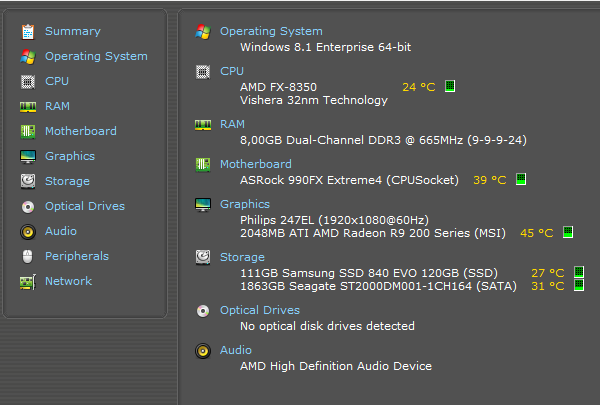This screenshot has width=600, height=405.
Task: Click the Storage drive icon in sidebar
Action: 27,181
